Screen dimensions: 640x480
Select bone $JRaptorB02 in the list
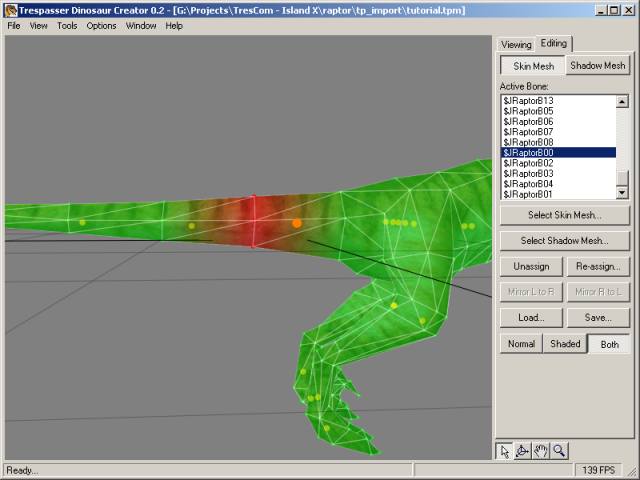pos(558,163)
